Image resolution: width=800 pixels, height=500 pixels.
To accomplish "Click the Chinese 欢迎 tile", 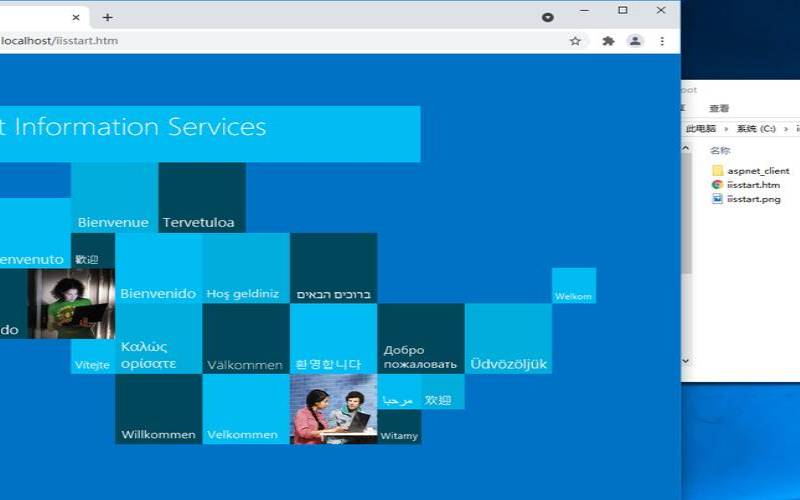I will click(x=443, y=392).
